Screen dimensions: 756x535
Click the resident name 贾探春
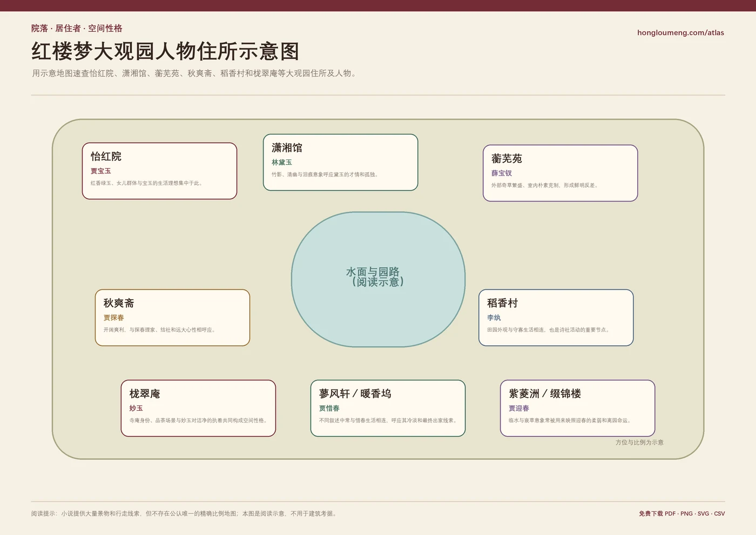pos(114,318)
